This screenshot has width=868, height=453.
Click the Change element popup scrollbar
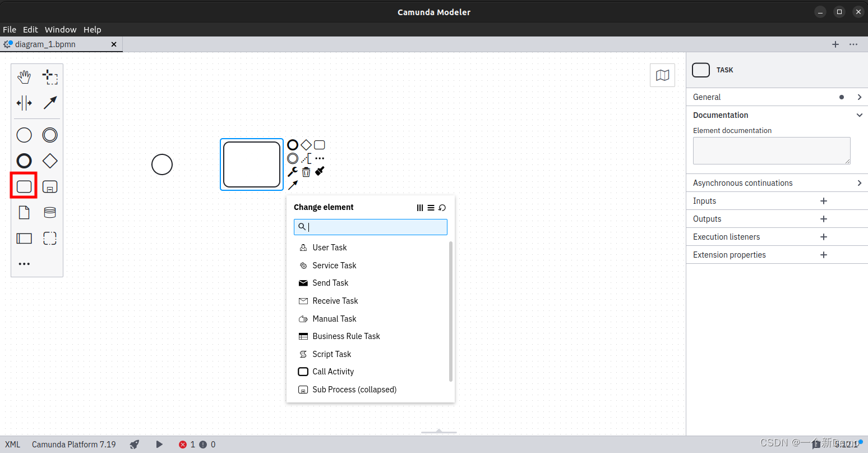451,312
